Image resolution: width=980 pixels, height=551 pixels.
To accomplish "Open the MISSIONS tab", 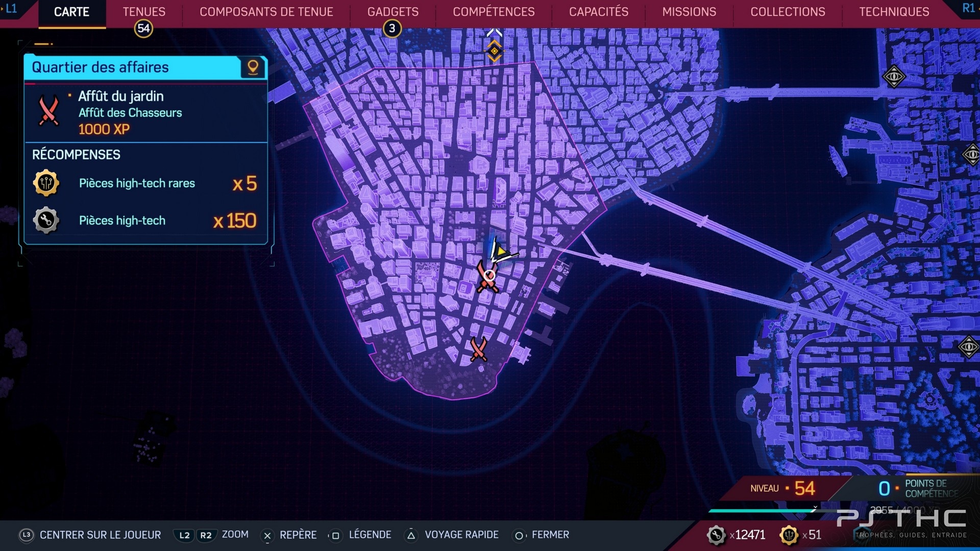I will pos(689,12).
